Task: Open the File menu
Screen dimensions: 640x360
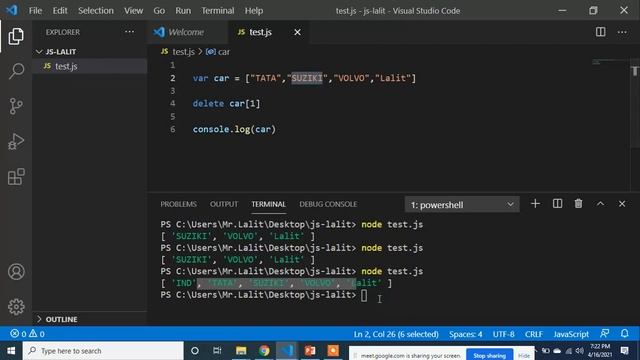Action: tap(35, 11)
